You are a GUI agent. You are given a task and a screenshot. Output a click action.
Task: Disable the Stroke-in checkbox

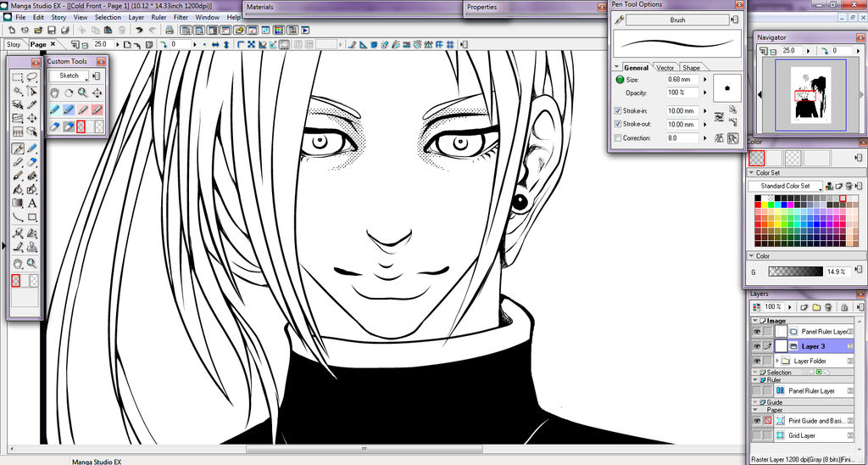coord(617,110)
